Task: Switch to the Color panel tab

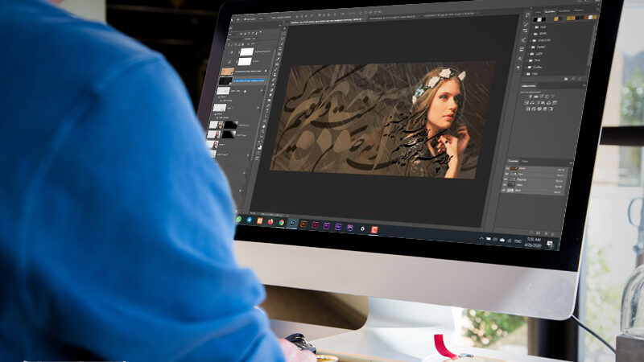Action: point(538,12)
